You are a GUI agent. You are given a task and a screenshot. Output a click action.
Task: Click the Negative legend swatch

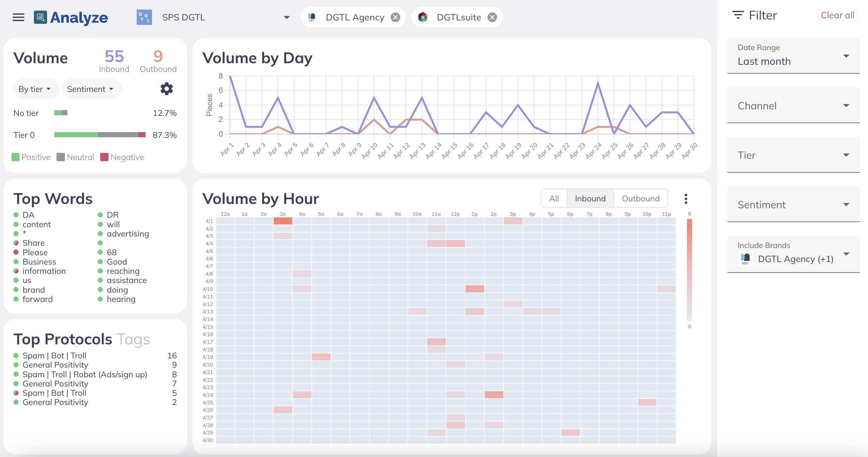tap(104, 157)
